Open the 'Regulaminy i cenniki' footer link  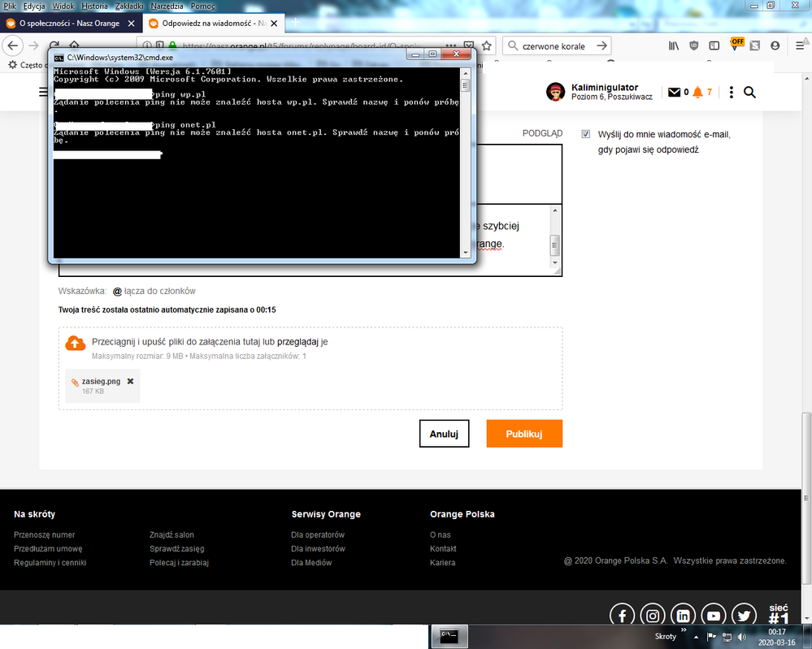pyautogui.click(x=50, y=563)
